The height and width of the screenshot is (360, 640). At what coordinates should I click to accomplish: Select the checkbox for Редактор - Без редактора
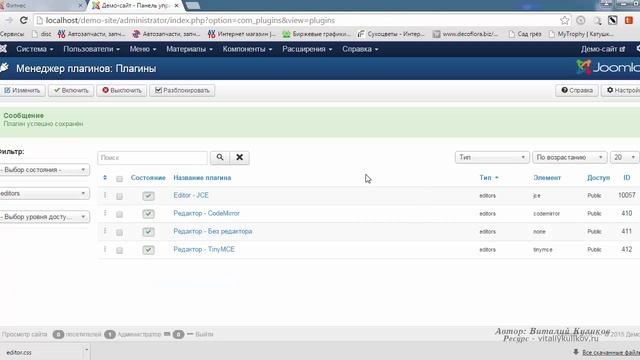coord(119,232)
